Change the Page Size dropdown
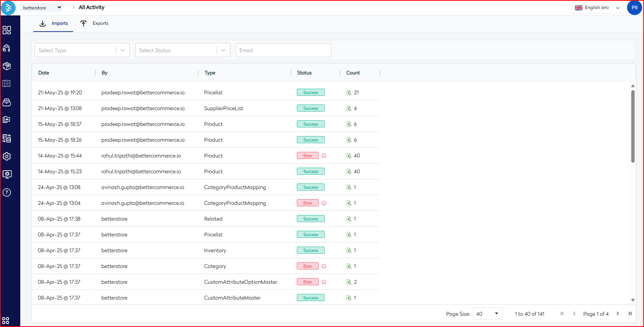This screenshot has width=644, height=327. (x=487, y=314)
